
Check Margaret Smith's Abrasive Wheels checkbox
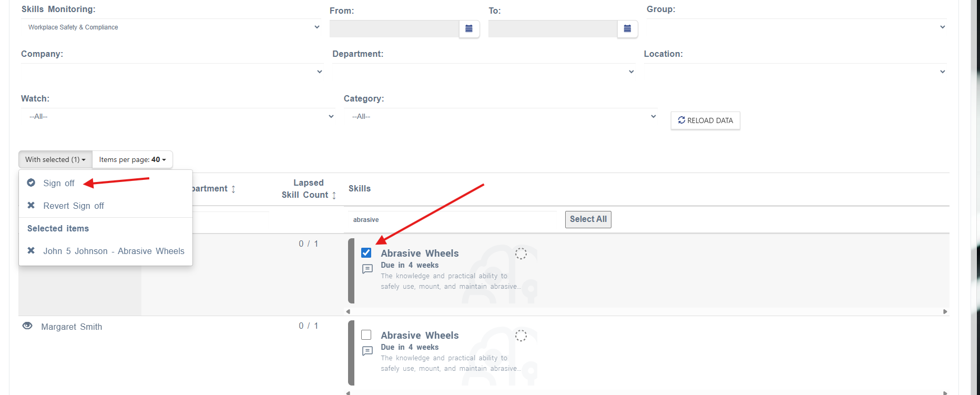(x=366, y=335)
